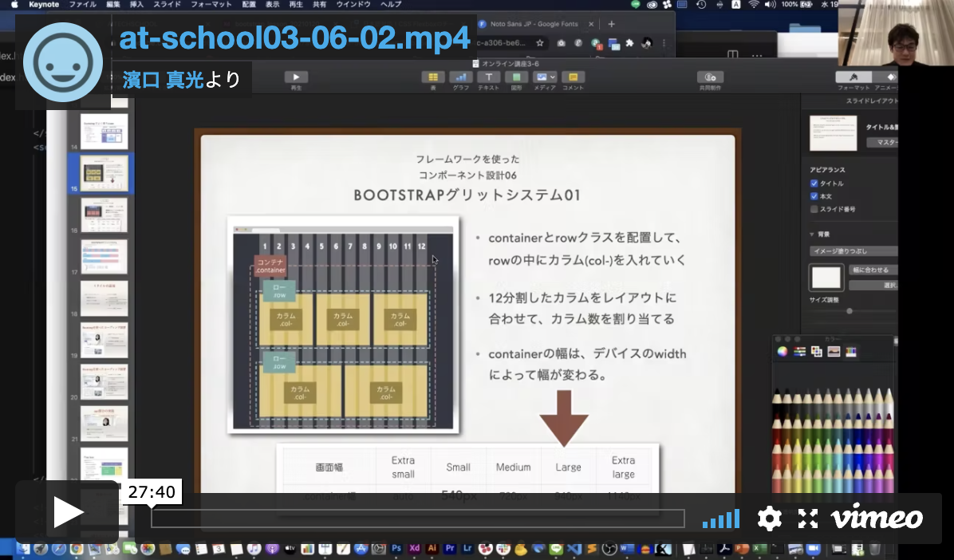Insert a table with the 表 icon
Screen dimensions: 954x560
point(433,77)
